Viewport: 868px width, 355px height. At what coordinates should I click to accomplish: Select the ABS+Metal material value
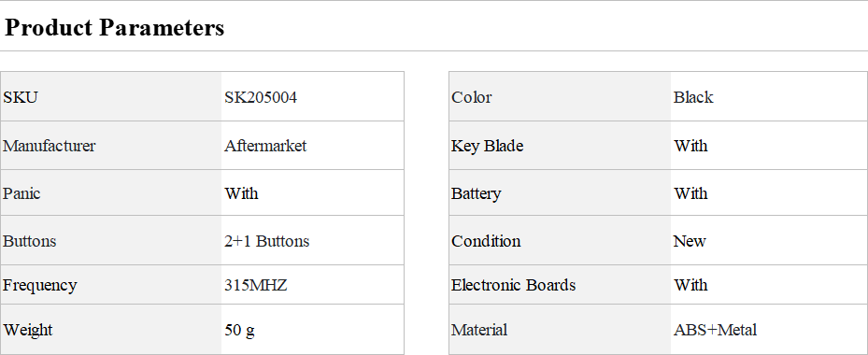pos(715,330)
